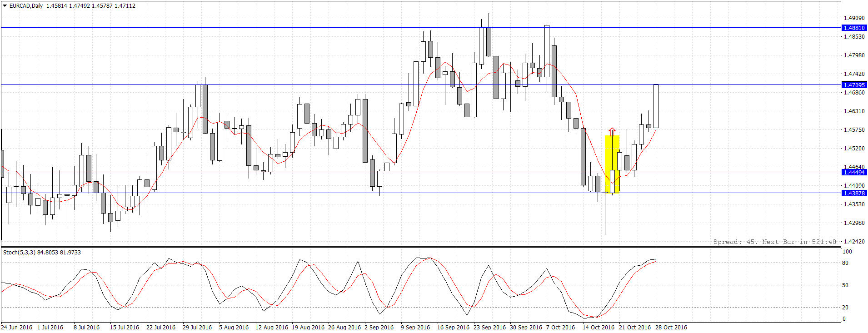Image resolution: width=868 pixels, height=333 pixels.
Task: Click the 1 Jul 2016 date label
Action: click(x=50, y=328)
